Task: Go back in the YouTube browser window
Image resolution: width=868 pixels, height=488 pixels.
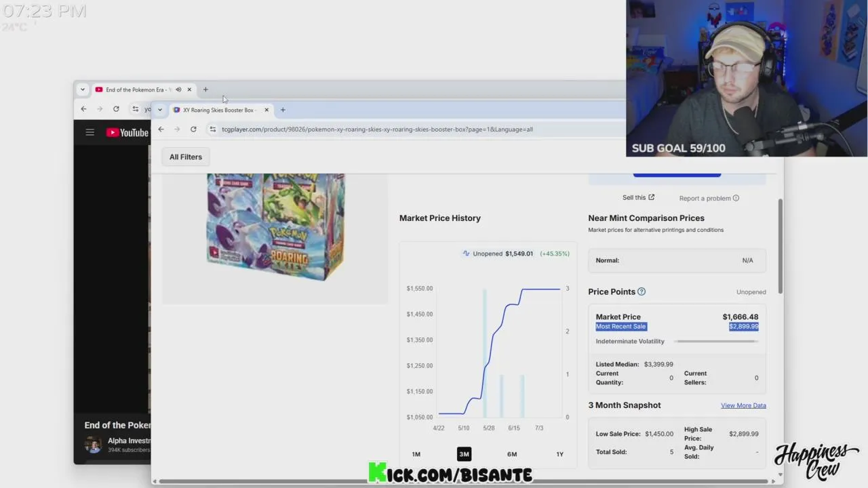Action: tap(83, 109)
